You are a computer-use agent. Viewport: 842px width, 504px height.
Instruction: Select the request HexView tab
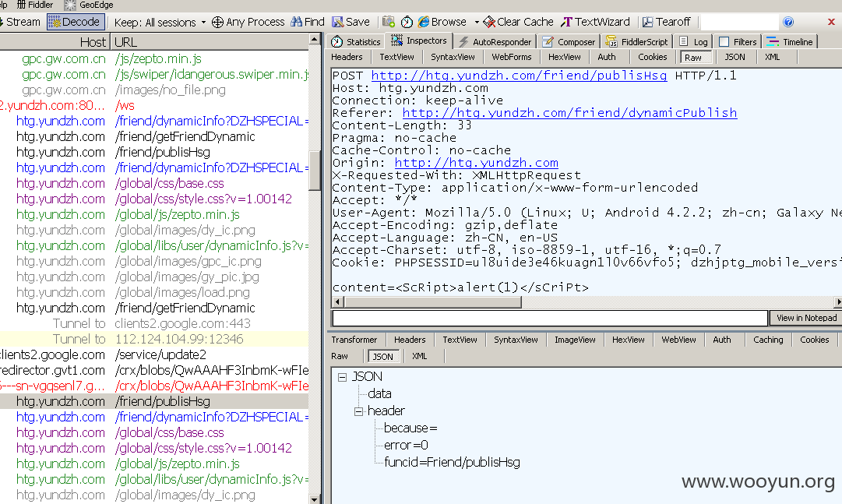pos(564,57)
